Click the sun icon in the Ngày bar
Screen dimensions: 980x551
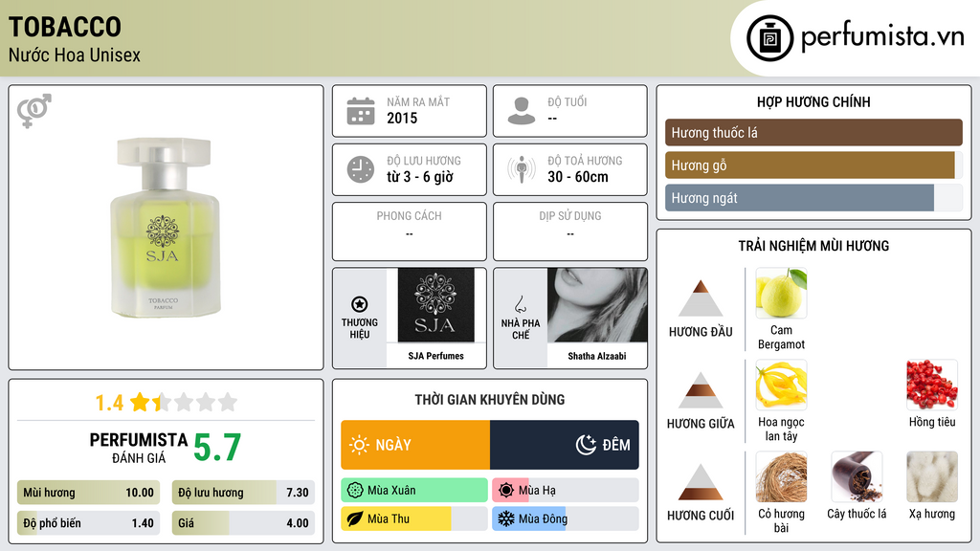360,445
